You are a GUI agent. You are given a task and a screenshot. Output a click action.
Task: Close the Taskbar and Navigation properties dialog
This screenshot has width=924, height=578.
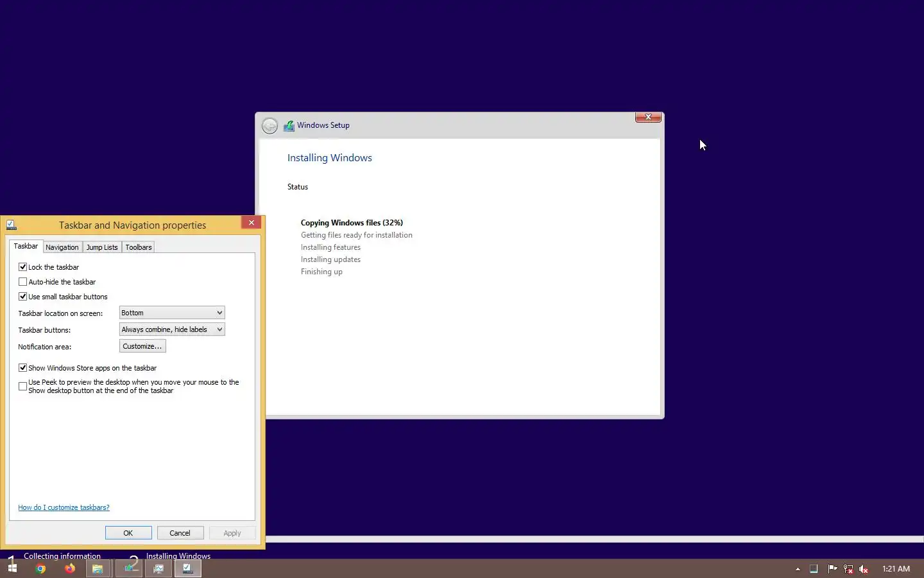(x=251, y=222)
